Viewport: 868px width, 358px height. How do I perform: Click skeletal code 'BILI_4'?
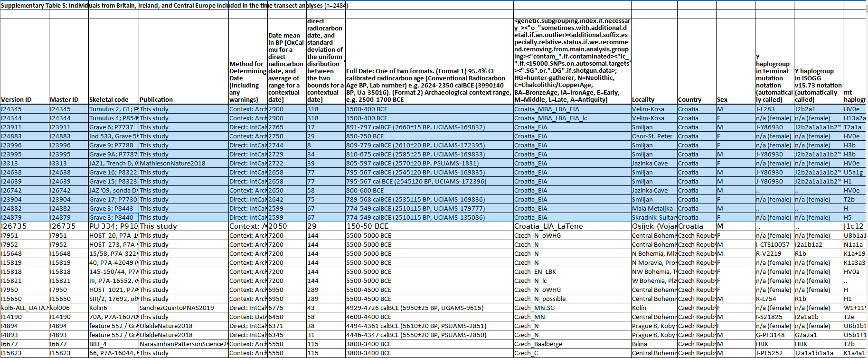[x=113, y=344]
